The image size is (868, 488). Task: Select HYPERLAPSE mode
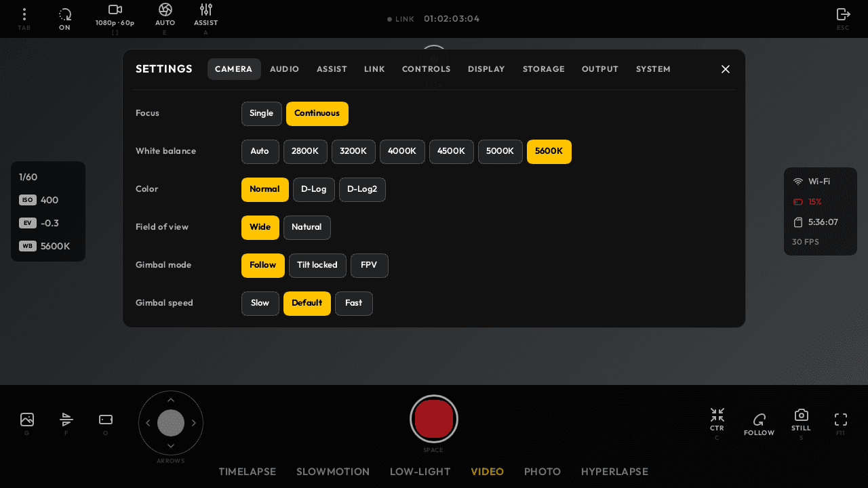[614, 472]
